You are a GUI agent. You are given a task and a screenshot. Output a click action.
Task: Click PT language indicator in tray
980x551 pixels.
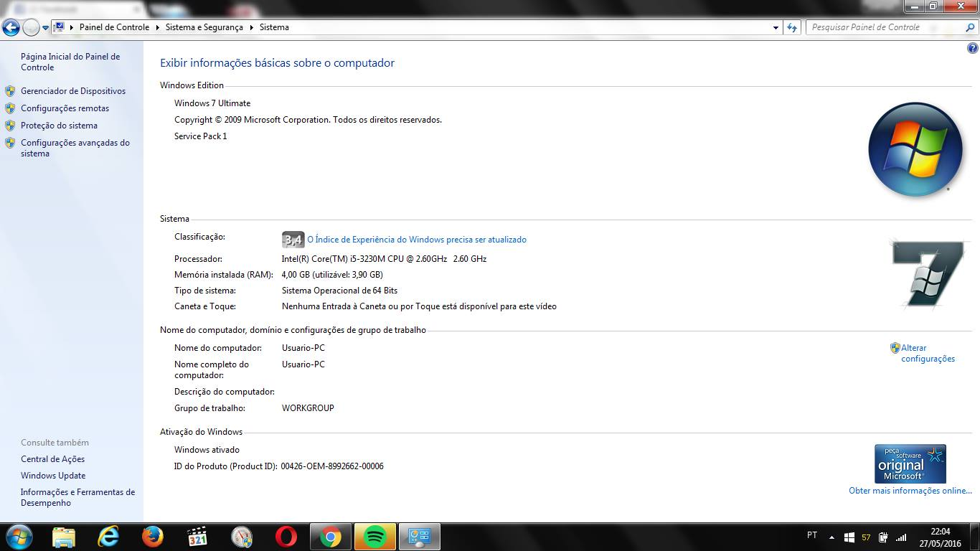812,535
